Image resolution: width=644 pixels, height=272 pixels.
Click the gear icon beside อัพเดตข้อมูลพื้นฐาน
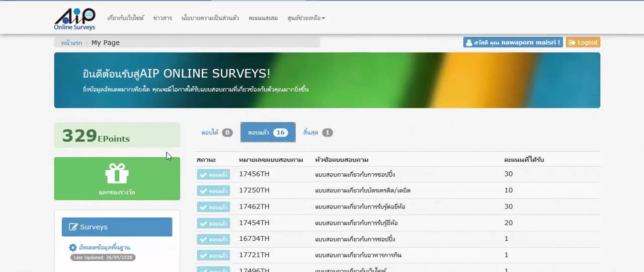72,247
